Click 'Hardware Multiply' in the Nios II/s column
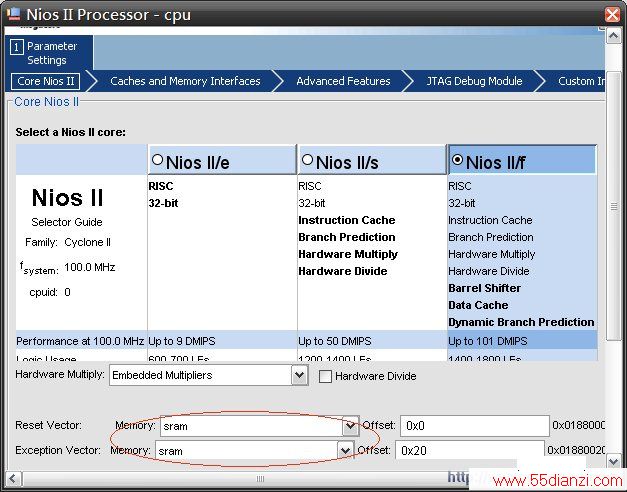 tap(348, 254)
